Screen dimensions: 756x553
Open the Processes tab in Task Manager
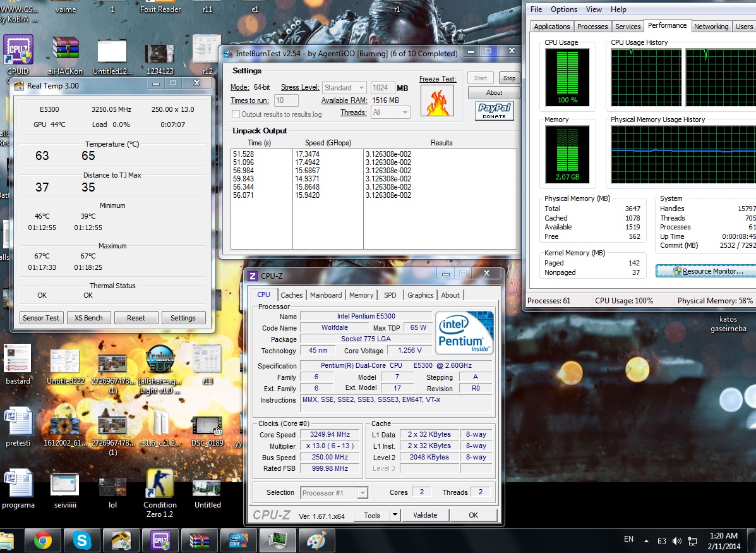pyautogui.click(x=592, y=27)
